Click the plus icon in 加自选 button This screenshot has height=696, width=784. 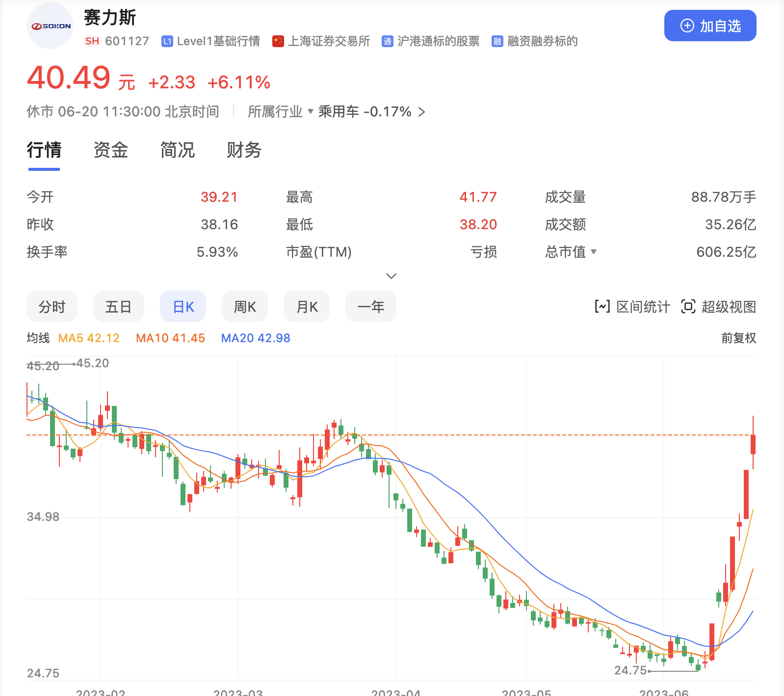point(687,26)
